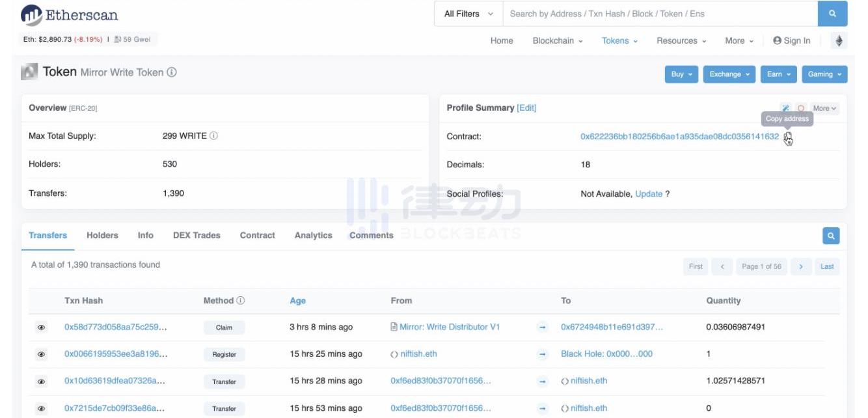Click the Etherscan logo

tap(70, 14)
